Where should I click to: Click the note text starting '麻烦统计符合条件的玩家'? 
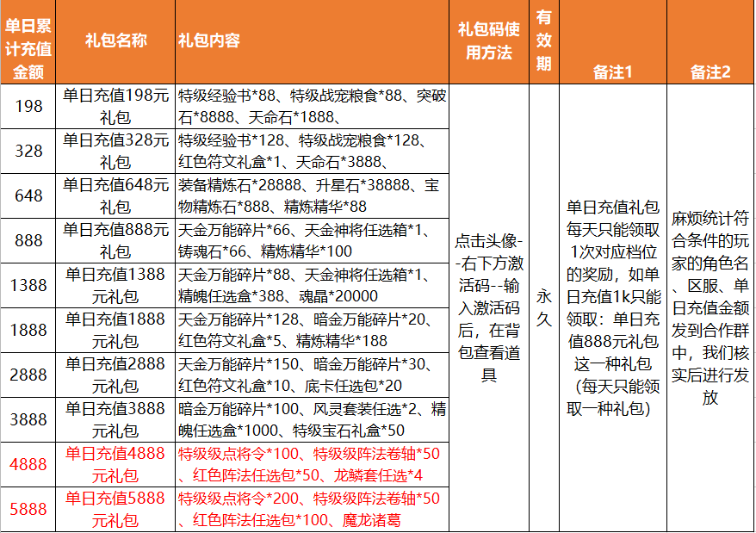pos(710,307)
